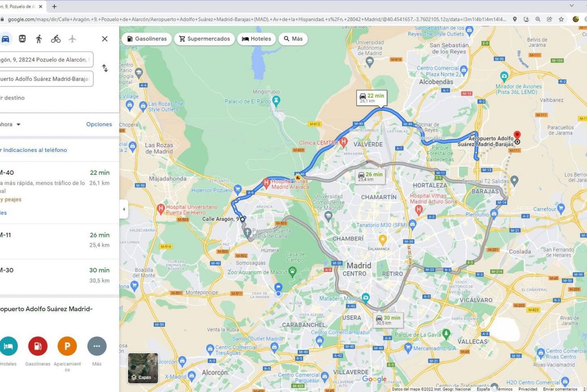Open a new browser tab
587x392 pixels.
(55, 6)
